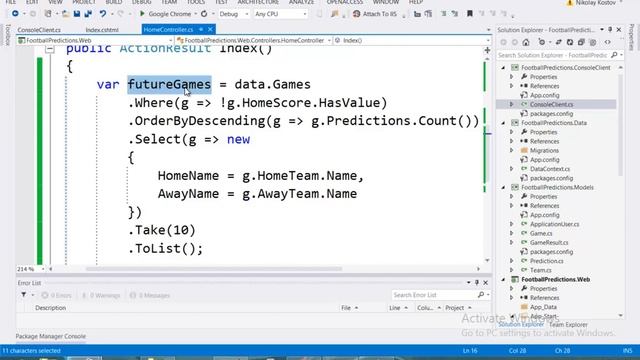640x360 pixels.
Task: Click split editor icon above vertical scrollbar
Action: [x=487, y=50]
